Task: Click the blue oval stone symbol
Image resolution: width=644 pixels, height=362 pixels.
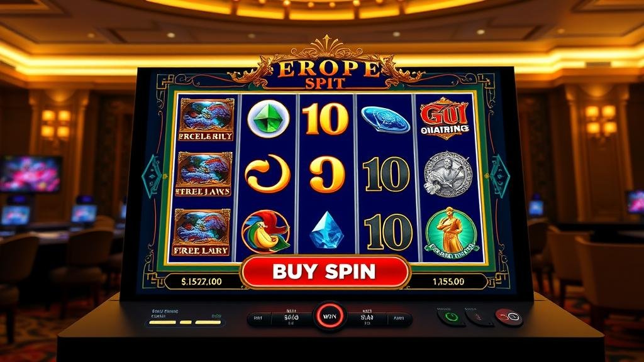Action: point(386,119)
